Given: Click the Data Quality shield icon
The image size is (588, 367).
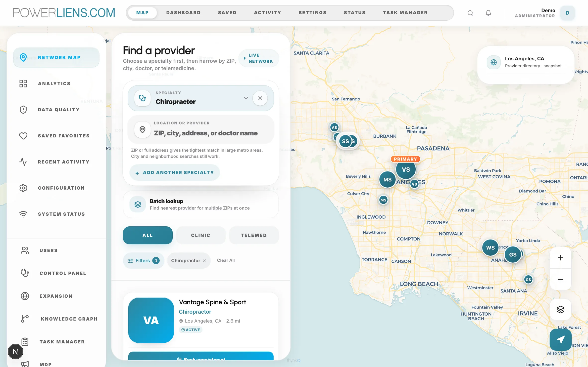Looking at the screenshot, I should (x=23, y=110).
